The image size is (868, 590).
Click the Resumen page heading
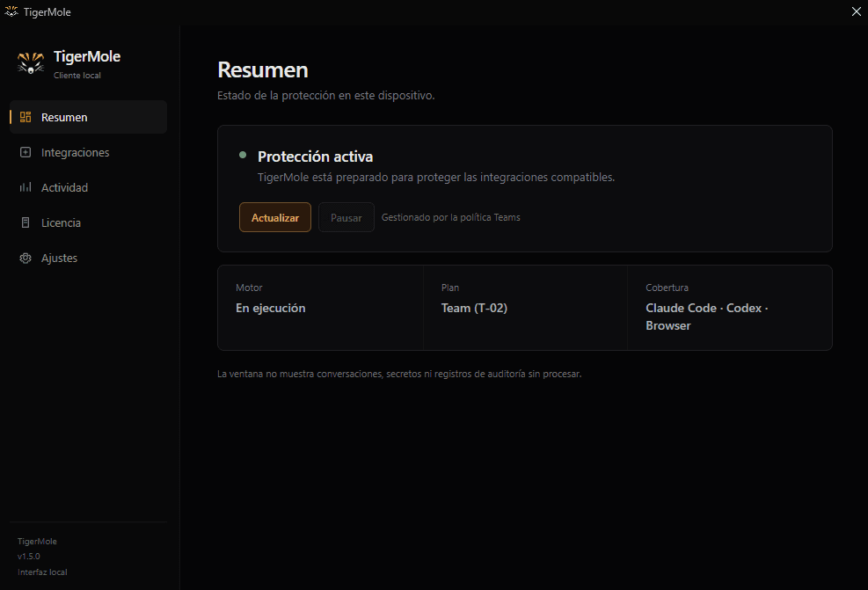pyautogui.click(x=262, y=69)
